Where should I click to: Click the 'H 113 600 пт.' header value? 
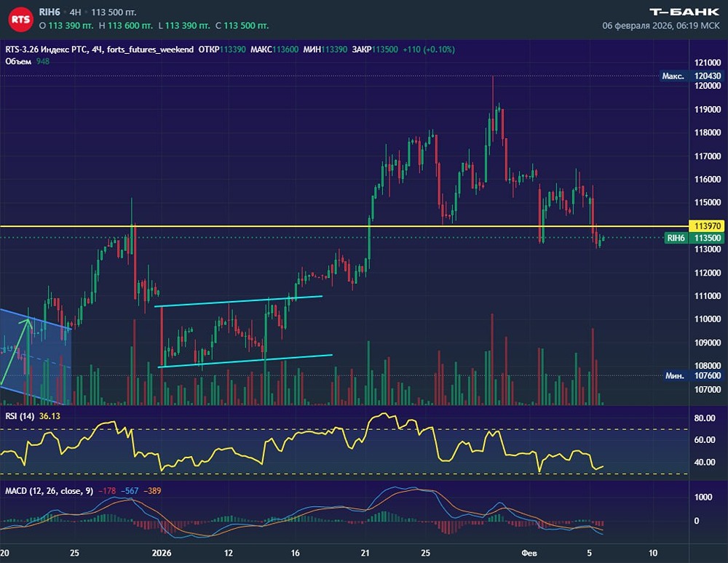pyautogui.click(x=126, y=25)
